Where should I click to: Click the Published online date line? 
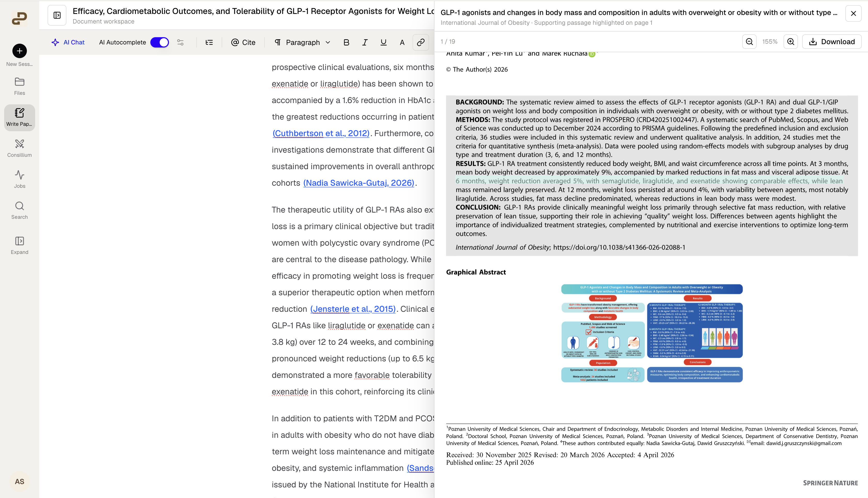[490, 463]
